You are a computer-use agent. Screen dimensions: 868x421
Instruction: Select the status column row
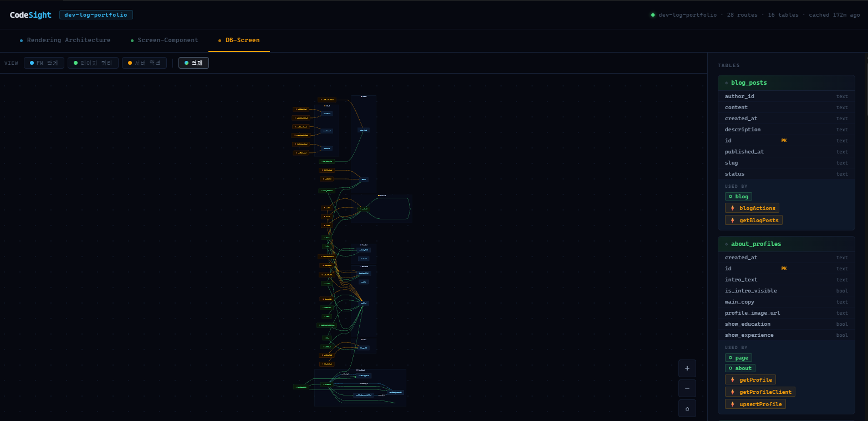click(787, 174)
